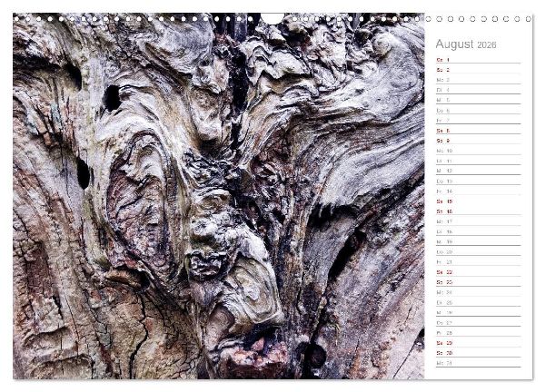Click the 'August' month title
This screenshot has width=545, height=392.
click(x=454, y=44)
